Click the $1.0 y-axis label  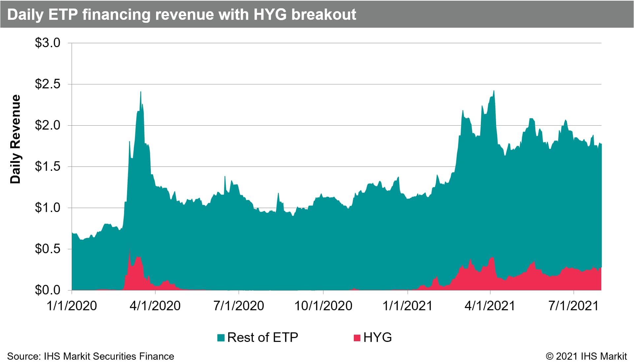point(48,208)
